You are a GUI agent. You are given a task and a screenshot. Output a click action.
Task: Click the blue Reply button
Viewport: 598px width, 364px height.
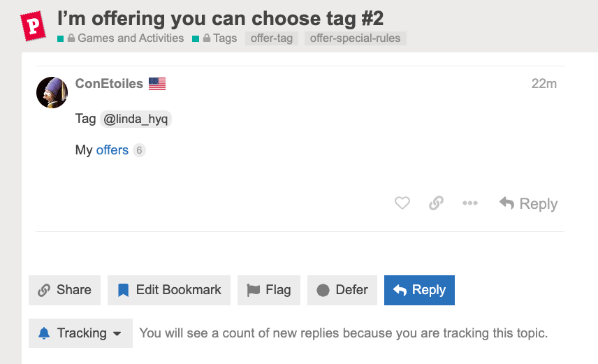[419, 290]
